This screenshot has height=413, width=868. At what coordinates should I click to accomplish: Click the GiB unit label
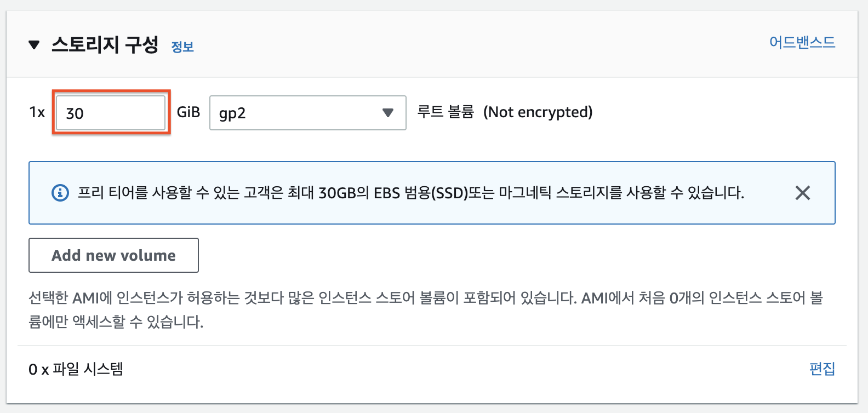tap(188, 112)
